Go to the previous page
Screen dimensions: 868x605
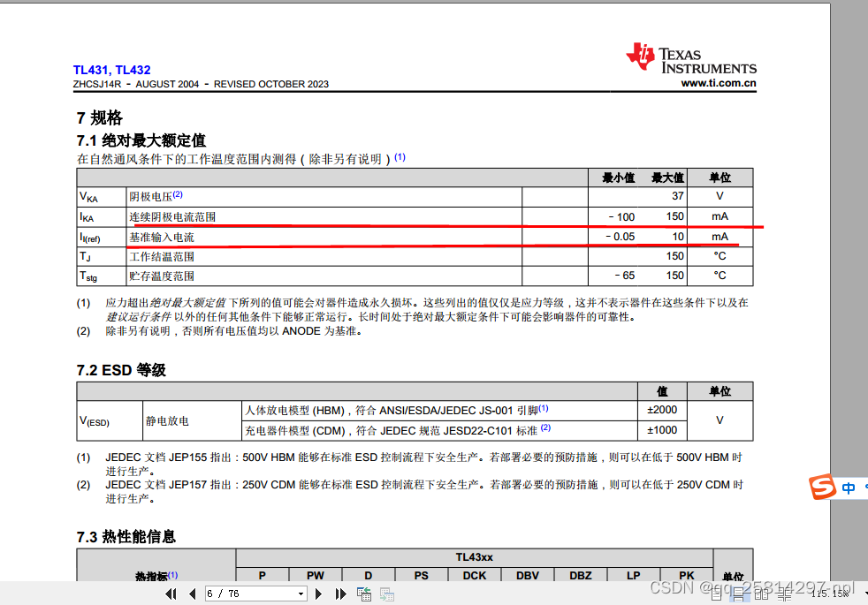[x=192, y=594]
